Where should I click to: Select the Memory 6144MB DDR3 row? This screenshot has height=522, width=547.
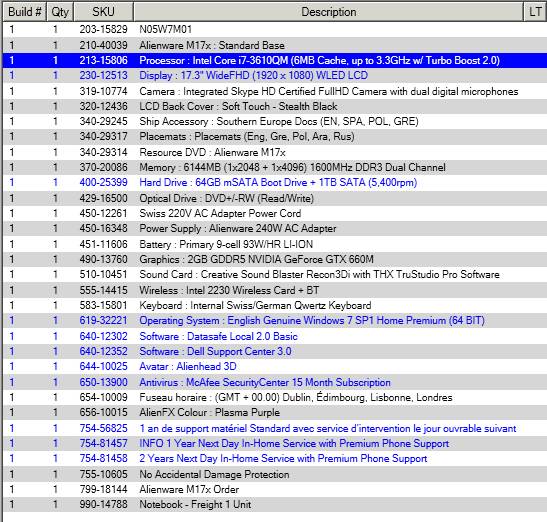click(275, 167)
